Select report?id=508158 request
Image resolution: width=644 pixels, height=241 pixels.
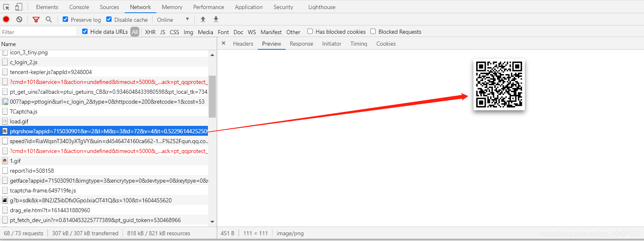104,171
